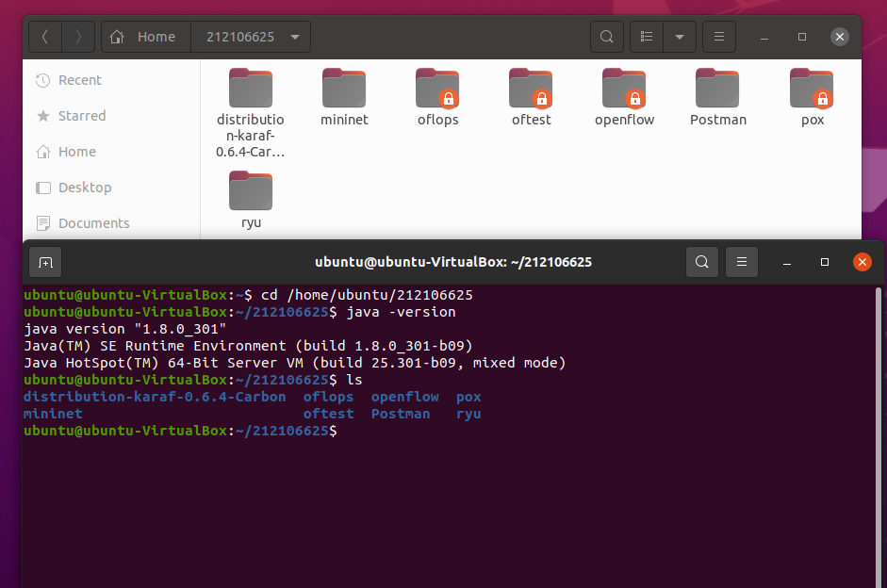Viewport: 887px width, 588px height.
Task: Click "ryu" in terminal output
Action: click(468, 414)
